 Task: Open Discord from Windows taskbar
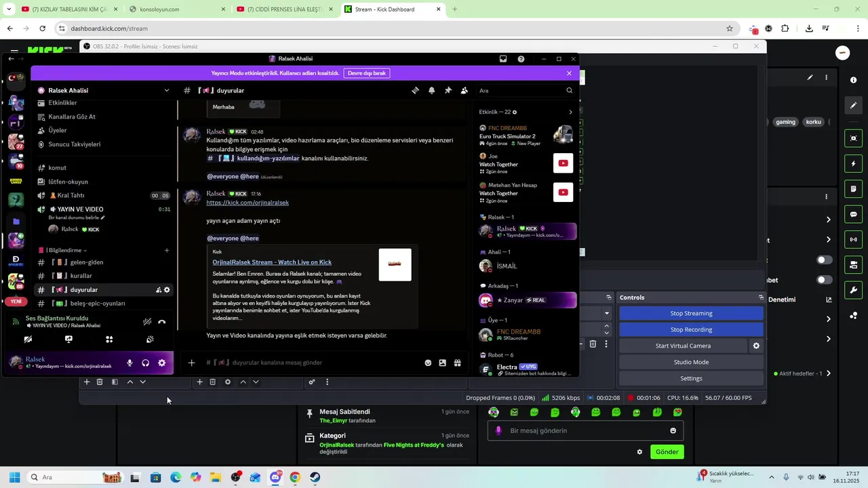coord(275,477)
